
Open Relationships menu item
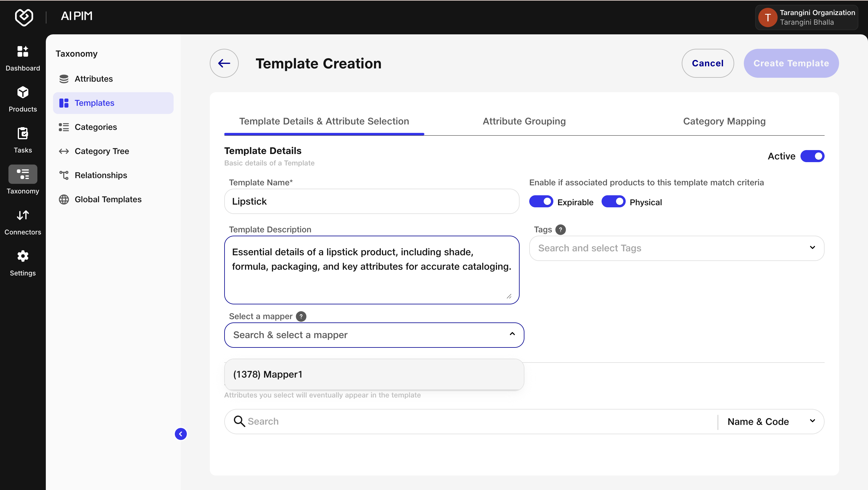[113, 175]
